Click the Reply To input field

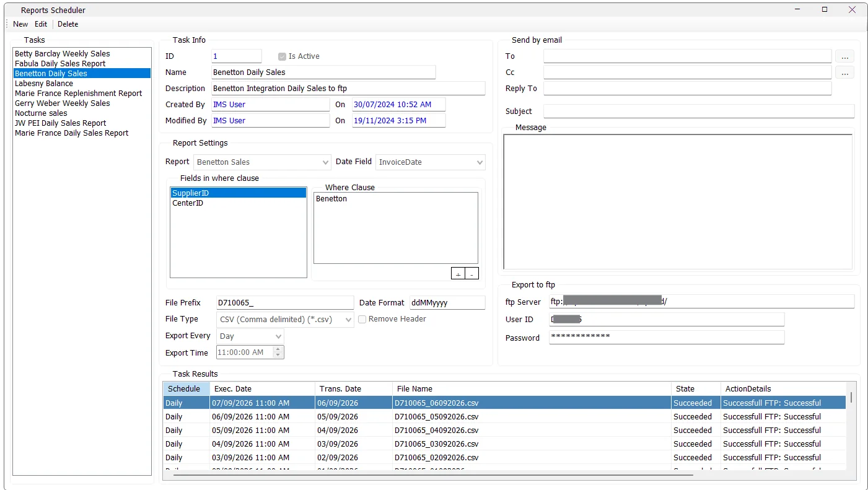coord(687,89)
